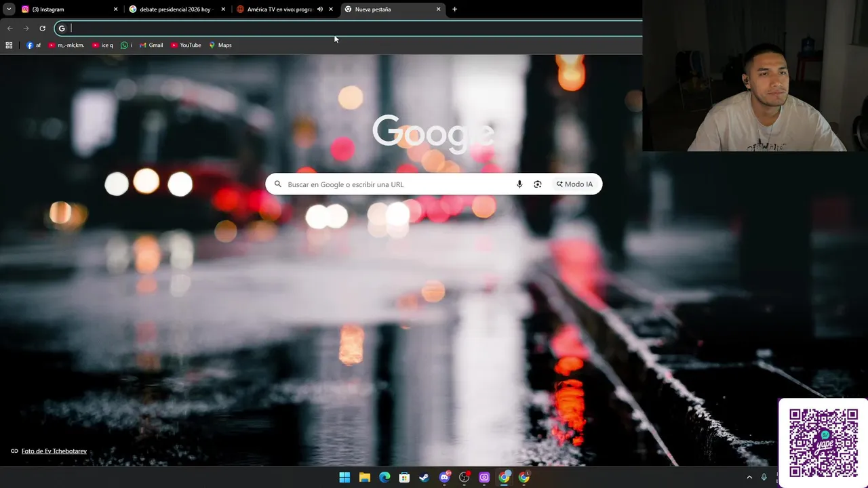Launch Microsoft Edge from the taskbar

(384, 477)
